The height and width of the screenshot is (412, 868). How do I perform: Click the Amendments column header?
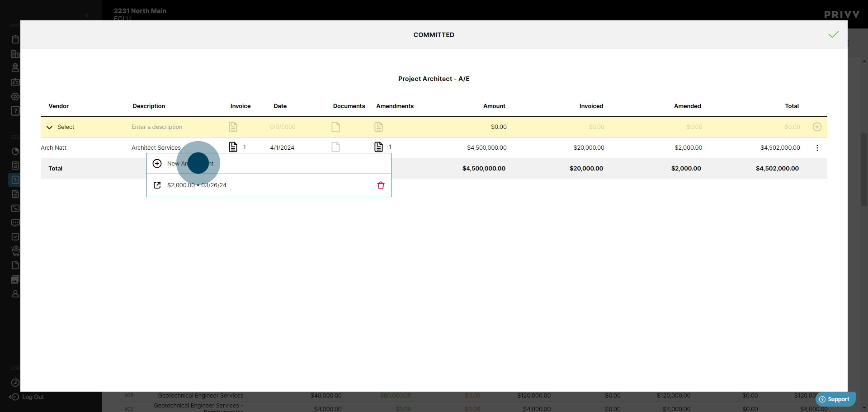pyautogui.click(x=395, y=106)
